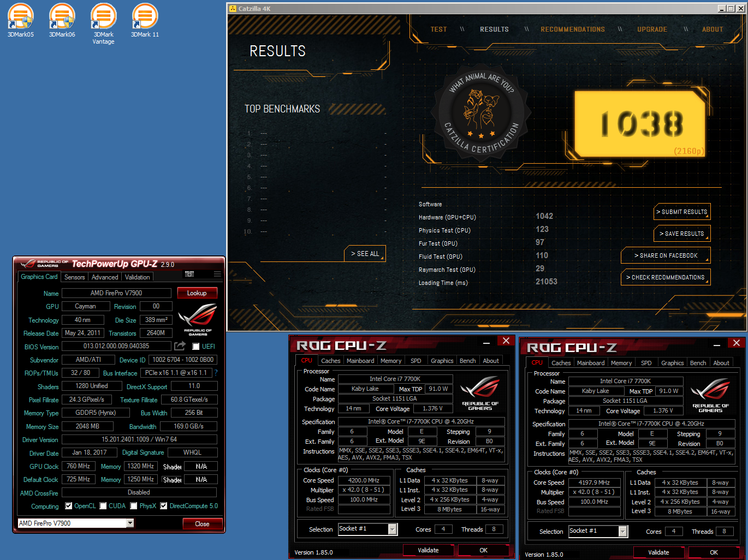The width and height of the screenshot is (748, 560).
Task: Click the Loading Time value 21053
Action: 547,282
